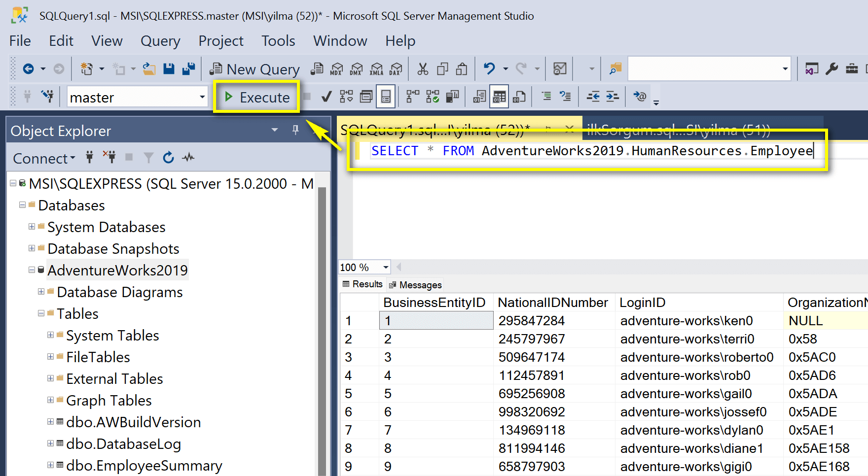Undo the last action
The image size is (868, 476).
click(x=489, y=69)
